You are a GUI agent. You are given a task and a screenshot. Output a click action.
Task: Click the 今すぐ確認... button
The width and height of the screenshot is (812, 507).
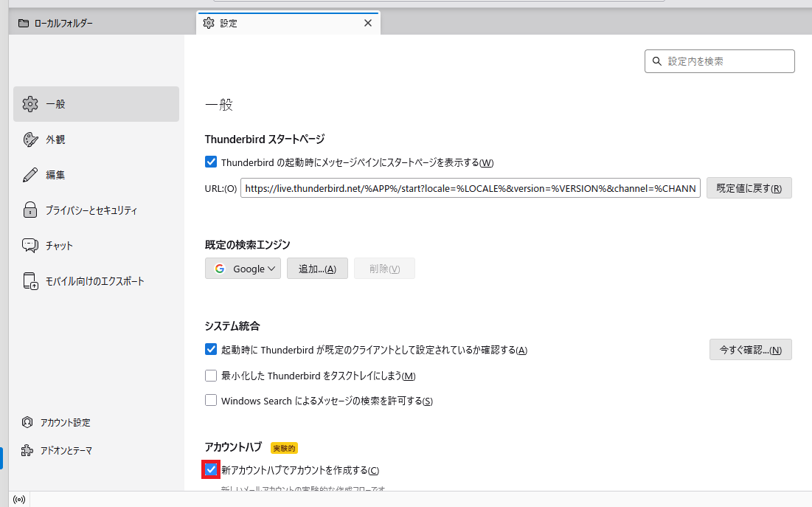pyautogui.click(x=750, y=350)
